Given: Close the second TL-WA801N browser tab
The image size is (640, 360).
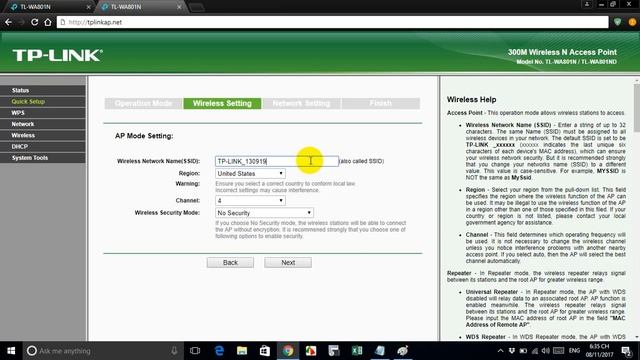Looking at the screenshot, I should tap(179, 7).
